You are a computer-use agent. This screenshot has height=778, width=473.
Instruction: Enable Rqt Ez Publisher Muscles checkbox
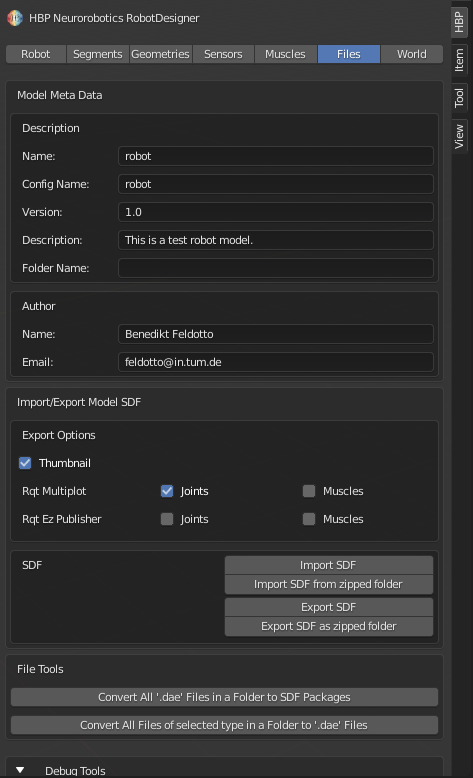(x=309, y=519)
